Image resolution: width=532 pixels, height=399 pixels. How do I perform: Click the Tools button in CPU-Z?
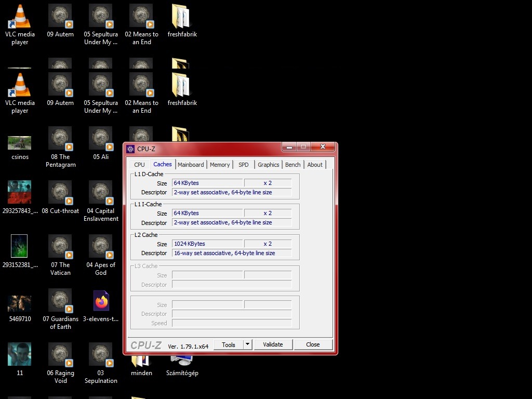point(229,345)
